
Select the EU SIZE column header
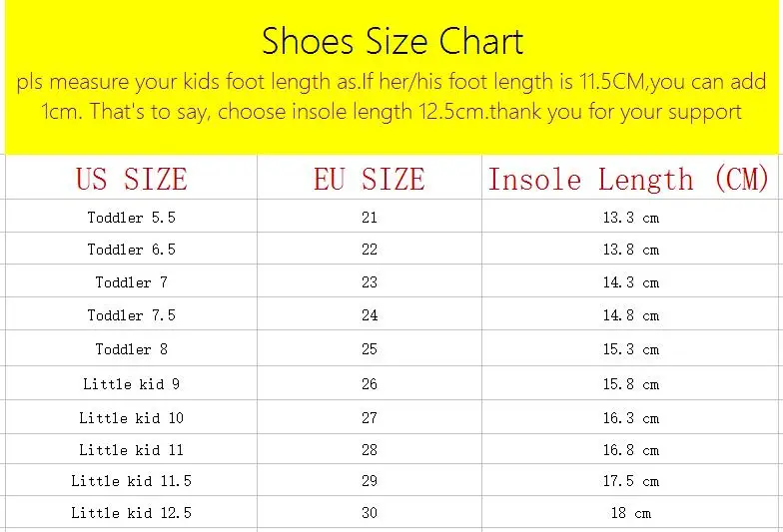(x=370, y=180)
